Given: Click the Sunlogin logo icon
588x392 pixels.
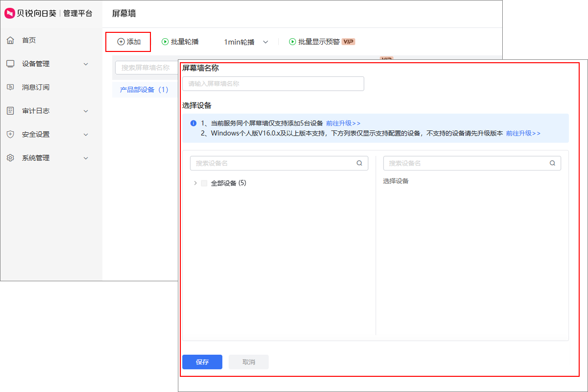Looking at the screenshot, I should coord(9,13).
